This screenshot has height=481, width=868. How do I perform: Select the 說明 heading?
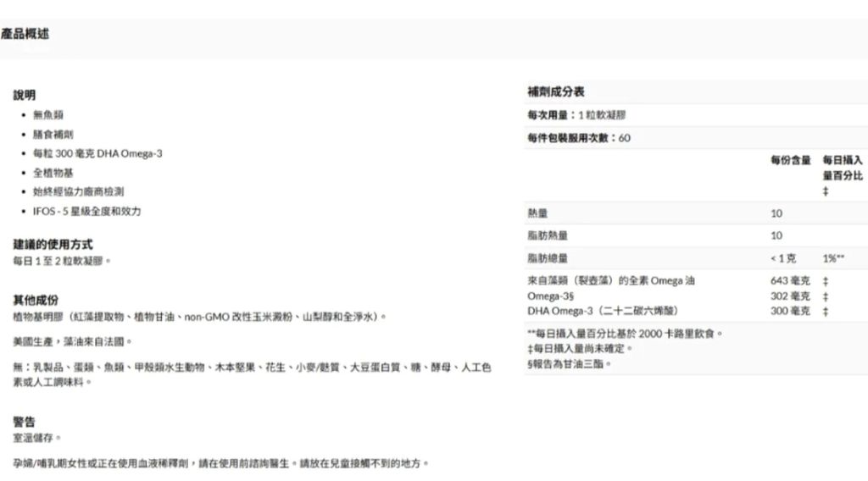[x=25, y=95]
